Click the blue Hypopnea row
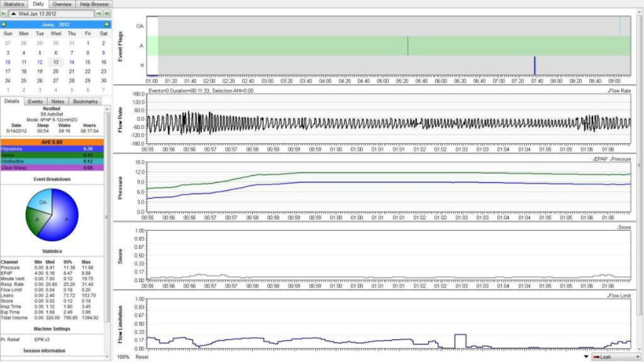644x362 pixels. click(x=52, y=148)
